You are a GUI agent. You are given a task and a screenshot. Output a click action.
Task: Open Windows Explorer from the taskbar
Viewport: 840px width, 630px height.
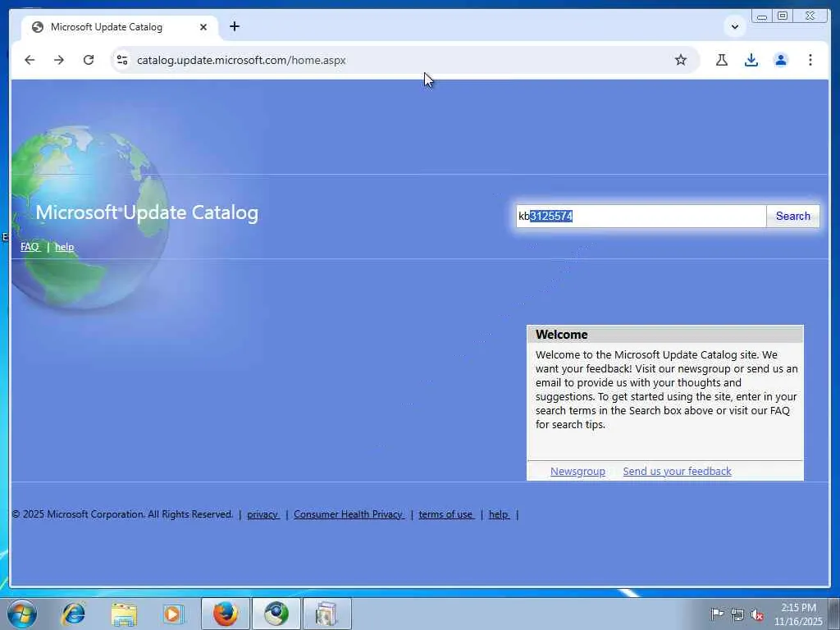click(124, 614)
